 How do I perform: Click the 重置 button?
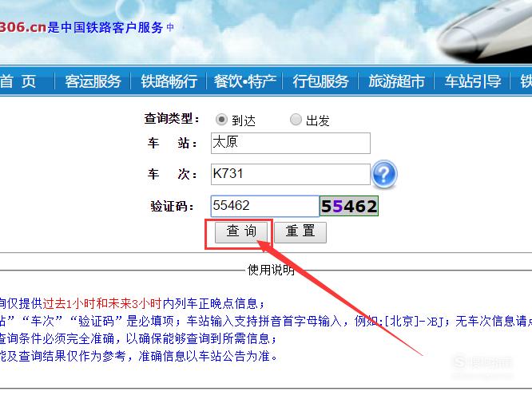(x=300, y=232)
